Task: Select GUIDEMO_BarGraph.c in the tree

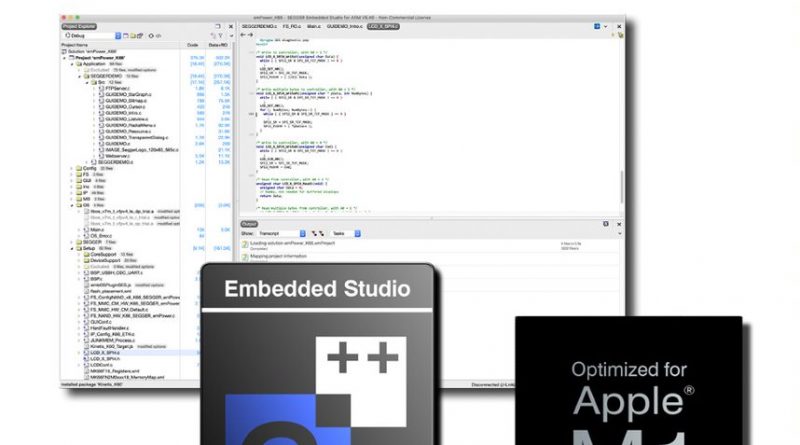Action: click(128, 94)
